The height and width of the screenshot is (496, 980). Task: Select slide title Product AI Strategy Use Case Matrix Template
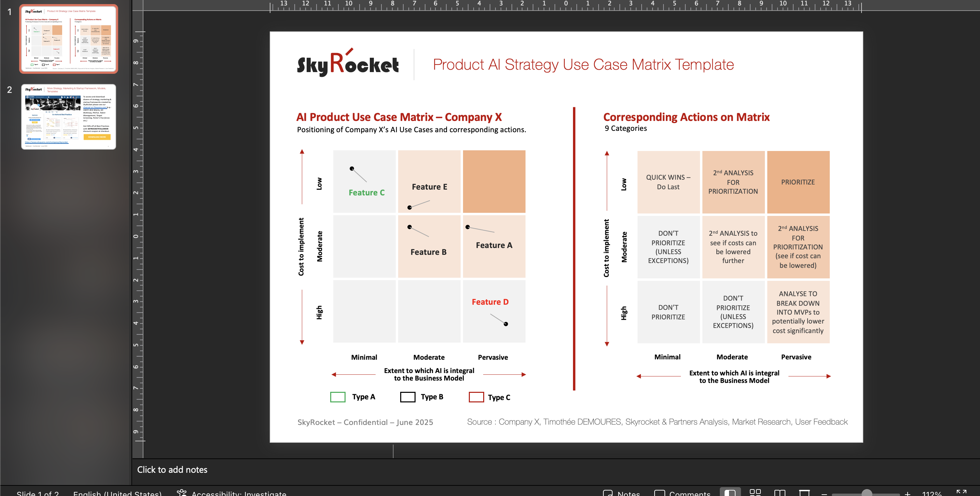583,64
